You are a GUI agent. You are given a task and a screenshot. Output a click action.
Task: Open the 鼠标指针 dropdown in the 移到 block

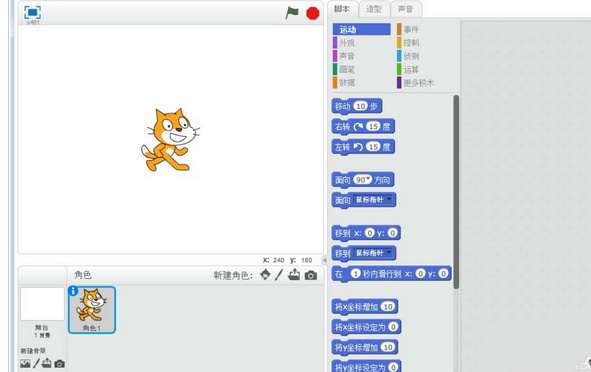[374, 253]
